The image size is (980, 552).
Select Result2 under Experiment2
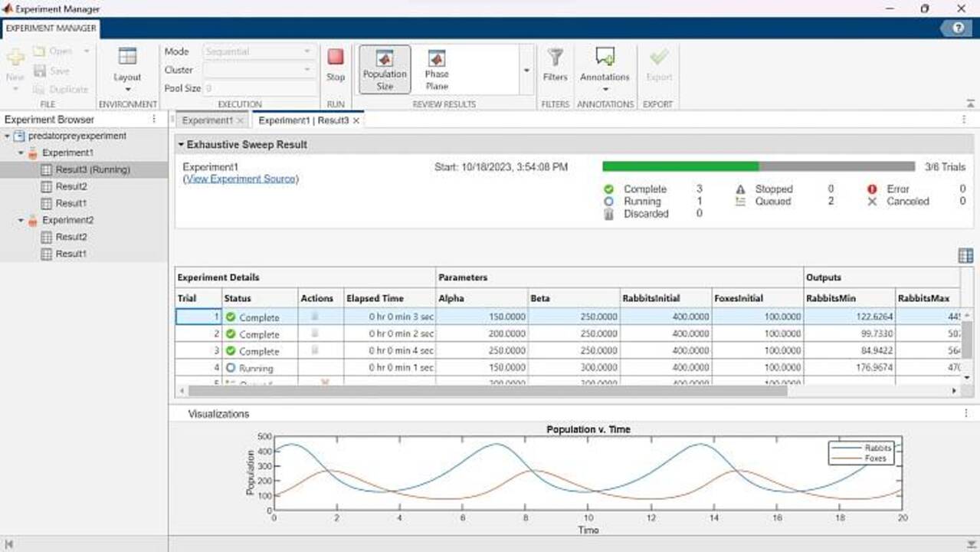[70, 237]
